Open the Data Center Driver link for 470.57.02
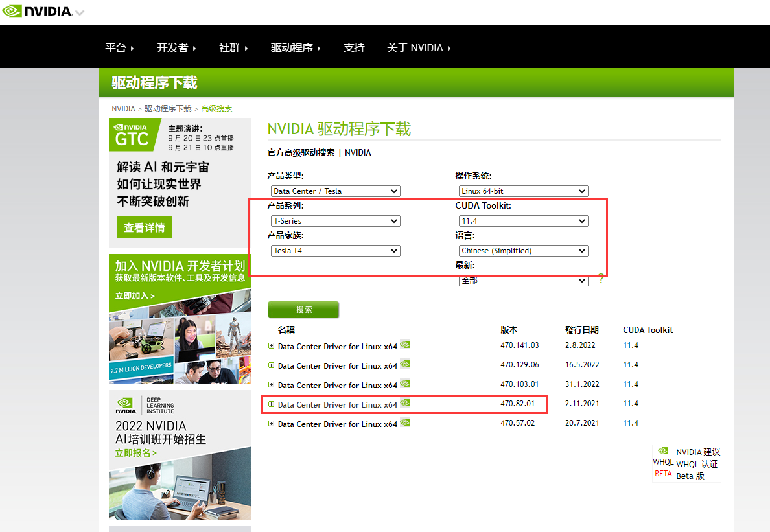 (x=338, y=424)
